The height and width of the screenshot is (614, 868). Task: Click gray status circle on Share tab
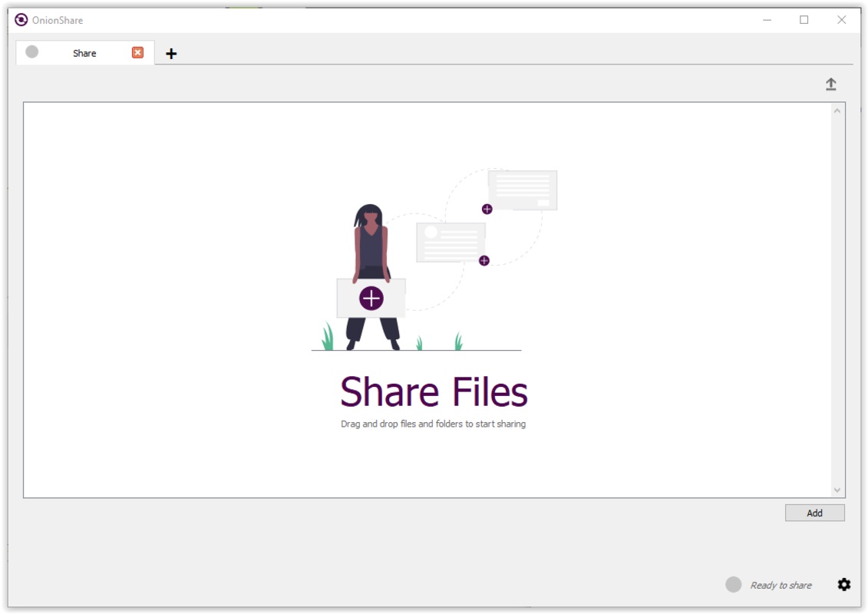tap(31, 52)
